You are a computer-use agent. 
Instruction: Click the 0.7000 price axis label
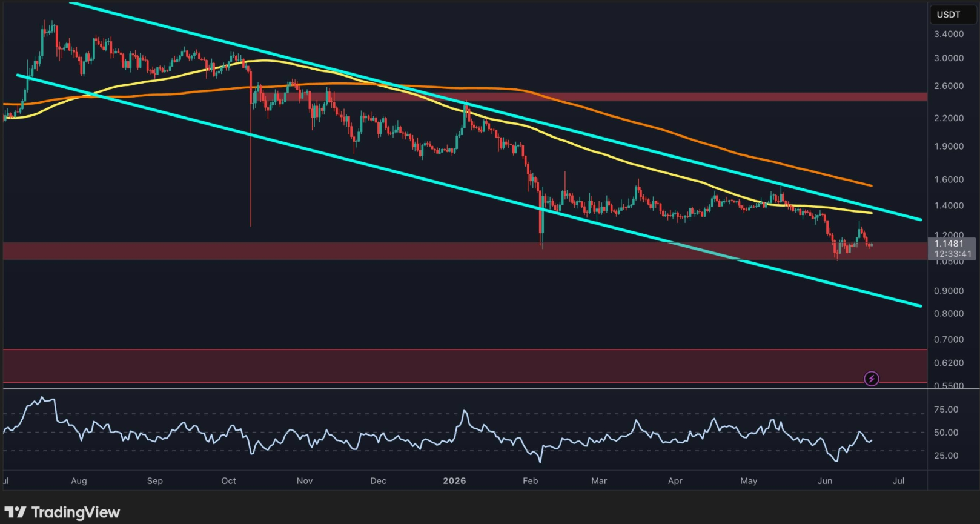pyautogui.click(x=949, y=340)
